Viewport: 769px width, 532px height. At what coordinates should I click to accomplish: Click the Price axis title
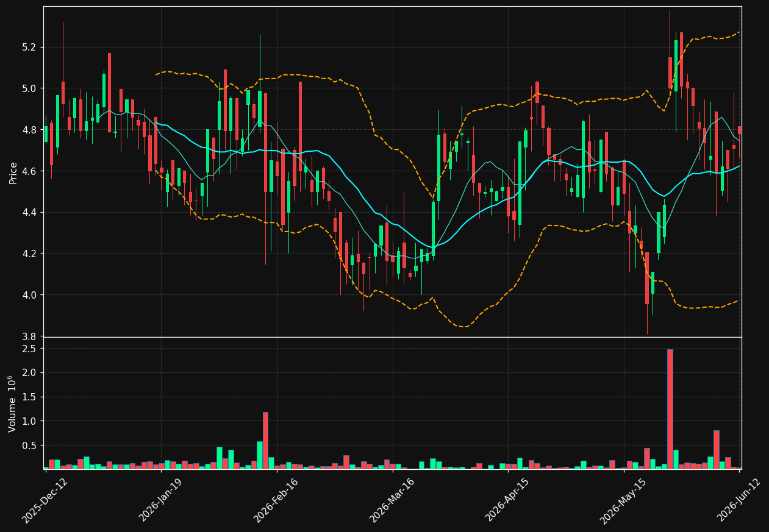(x=13, y=172)
